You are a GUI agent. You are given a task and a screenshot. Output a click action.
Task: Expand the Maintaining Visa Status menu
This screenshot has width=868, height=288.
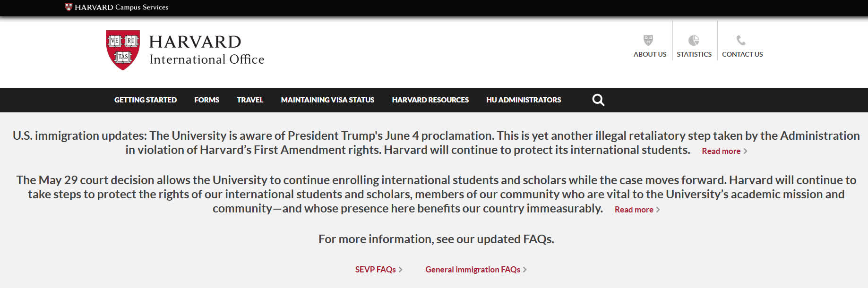(327, 100)
